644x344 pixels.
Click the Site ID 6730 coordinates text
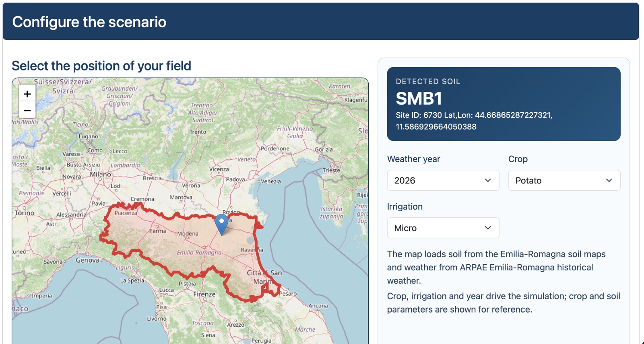pos(474,121)
